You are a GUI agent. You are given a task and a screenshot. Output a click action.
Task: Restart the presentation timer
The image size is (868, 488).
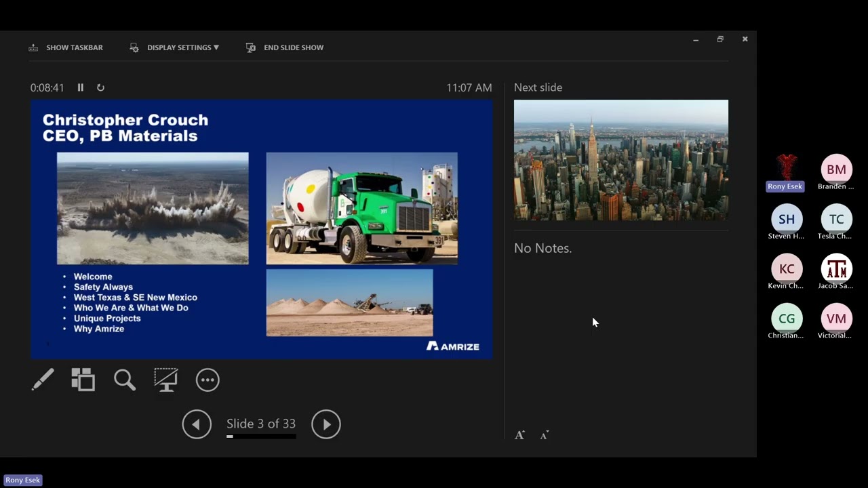pyautogui.click(x=100, y=87)
